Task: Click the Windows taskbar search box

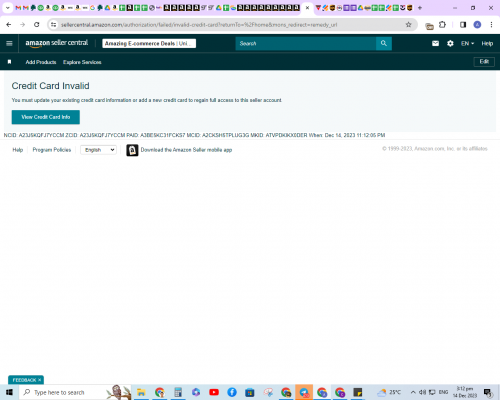Action: point(75,392)
